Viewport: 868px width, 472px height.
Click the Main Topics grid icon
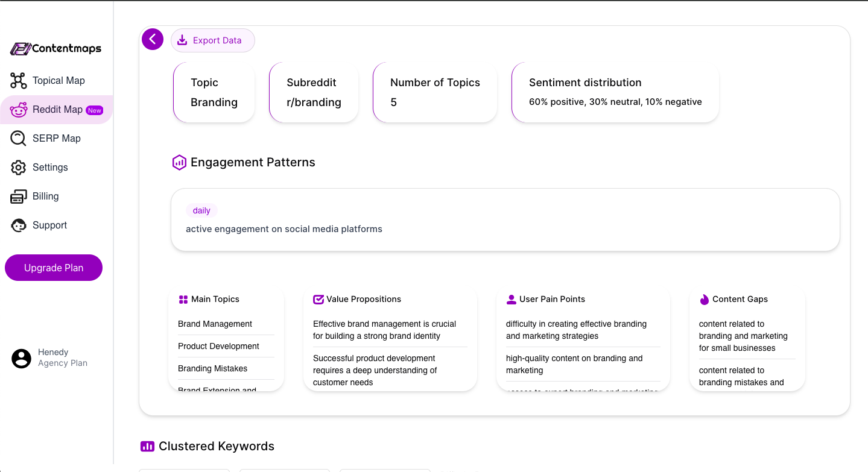point(183,300)
